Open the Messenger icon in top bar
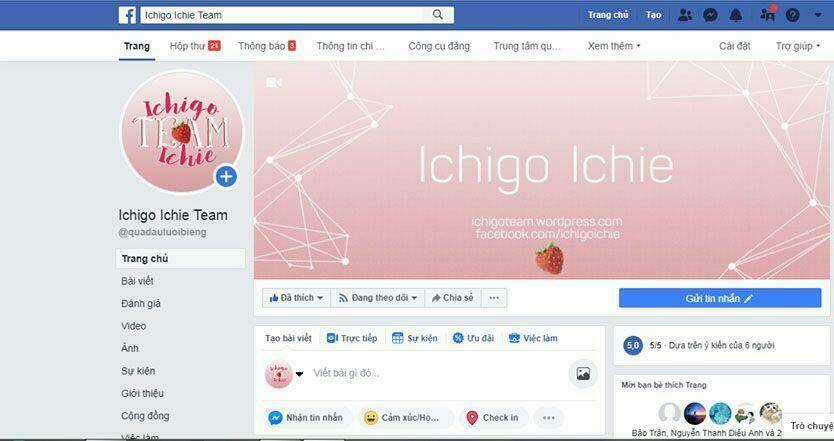 [711, 15]
